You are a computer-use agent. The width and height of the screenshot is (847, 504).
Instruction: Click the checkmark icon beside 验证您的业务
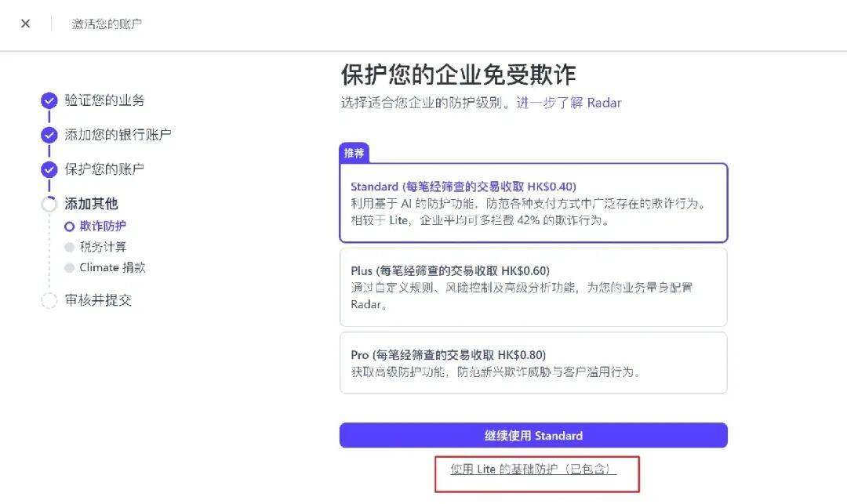(x=49, y=100)
